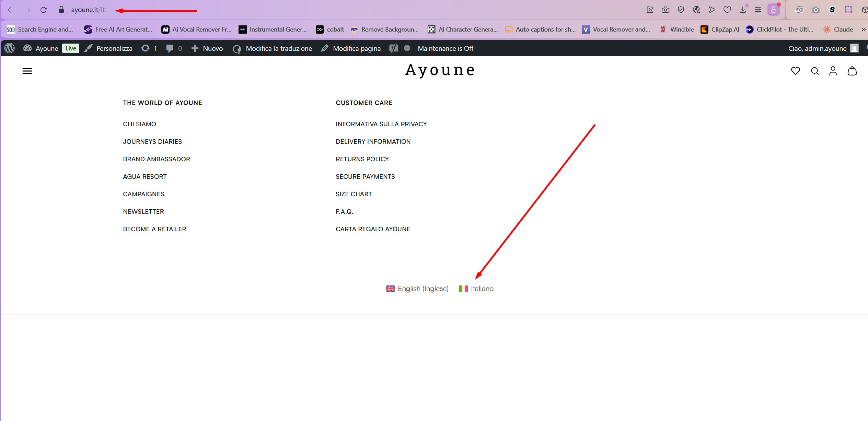
Task: Open the Wincible bookmark
Action: (x=676, y=30)
